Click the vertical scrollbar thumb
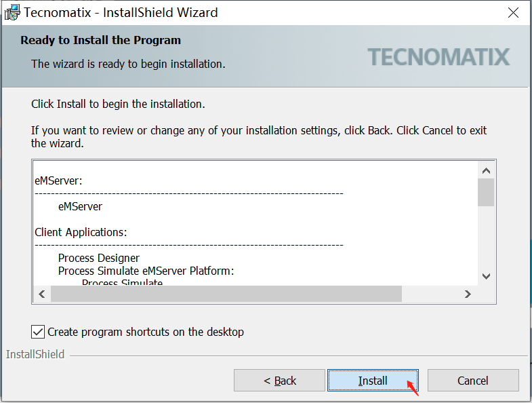Screen dimensions: 532x403 point(486,192)
